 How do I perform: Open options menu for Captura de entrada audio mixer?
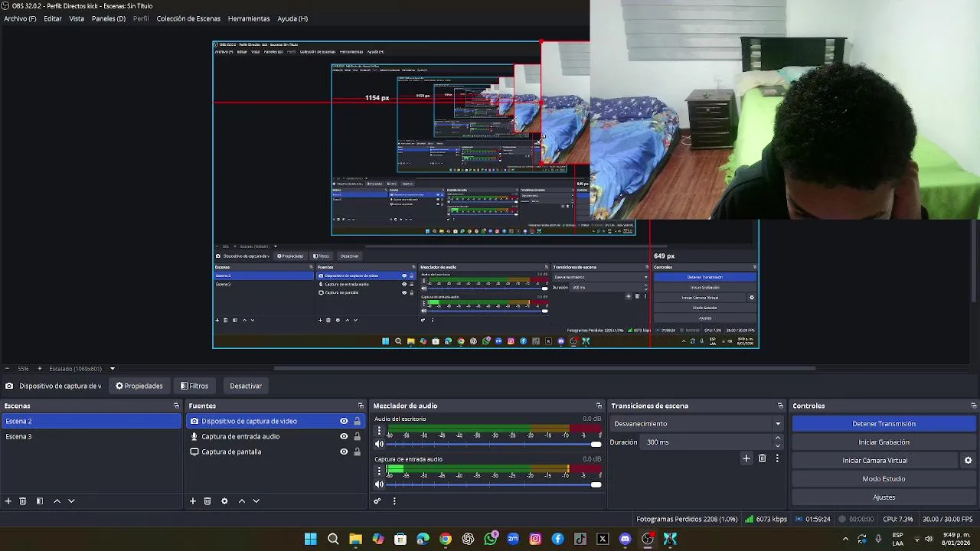coord(379,471)
